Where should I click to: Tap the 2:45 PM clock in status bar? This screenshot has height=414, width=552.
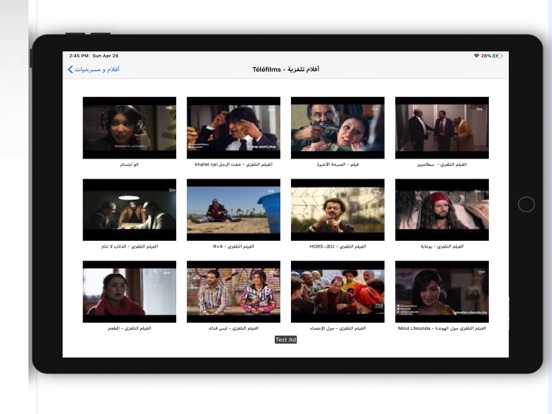point(79,56)
